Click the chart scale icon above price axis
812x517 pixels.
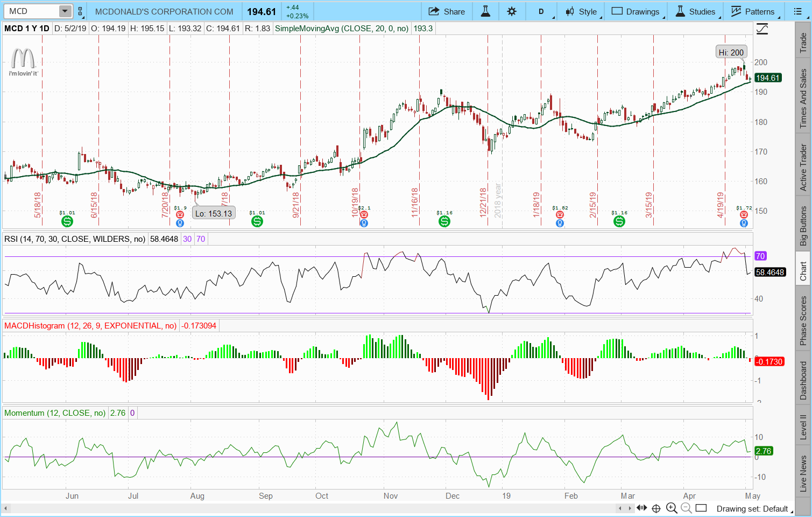pos(762,29)
